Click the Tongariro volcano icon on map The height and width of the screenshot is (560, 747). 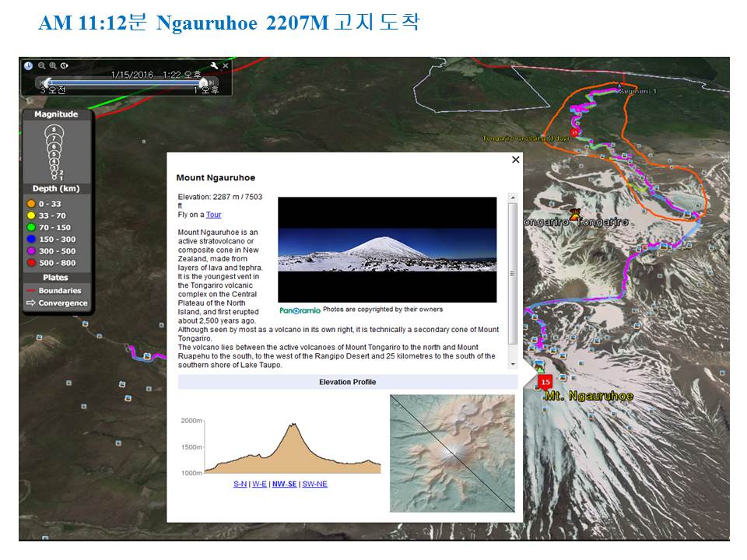575,213
